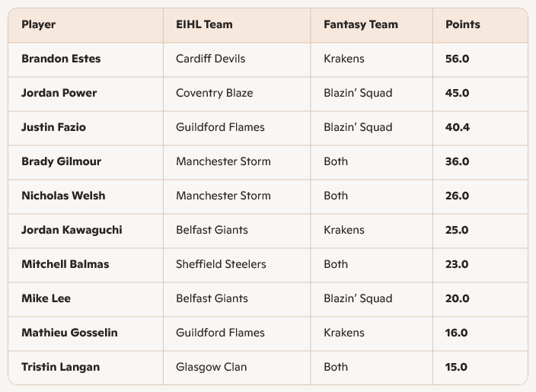
Task: Select the Mathieu Gosselin name cell
Action: [x=69, y=333]
